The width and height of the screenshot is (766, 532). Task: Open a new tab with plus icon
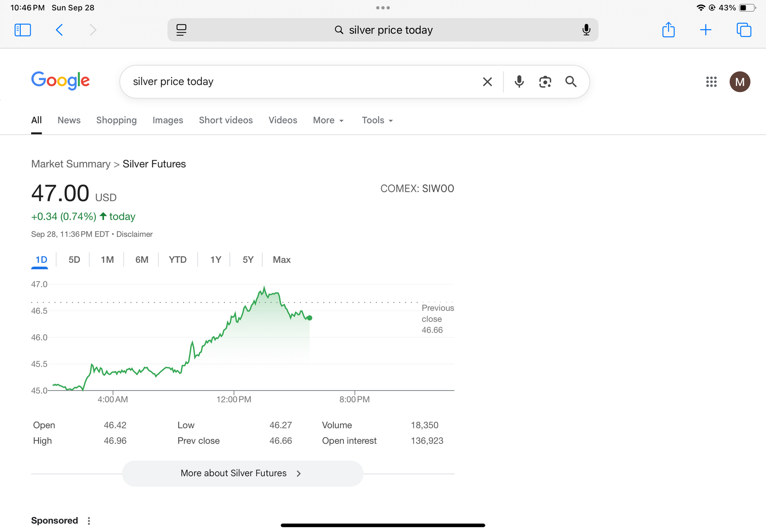tap(705, 30)
